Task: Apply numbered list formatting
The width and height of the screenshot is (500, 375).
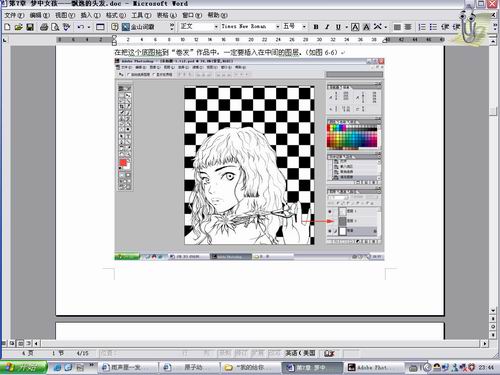Action: click(422, 27)
